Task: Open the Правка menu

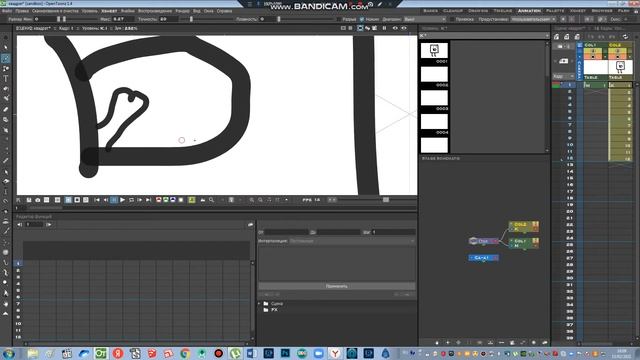Action: 22,11
